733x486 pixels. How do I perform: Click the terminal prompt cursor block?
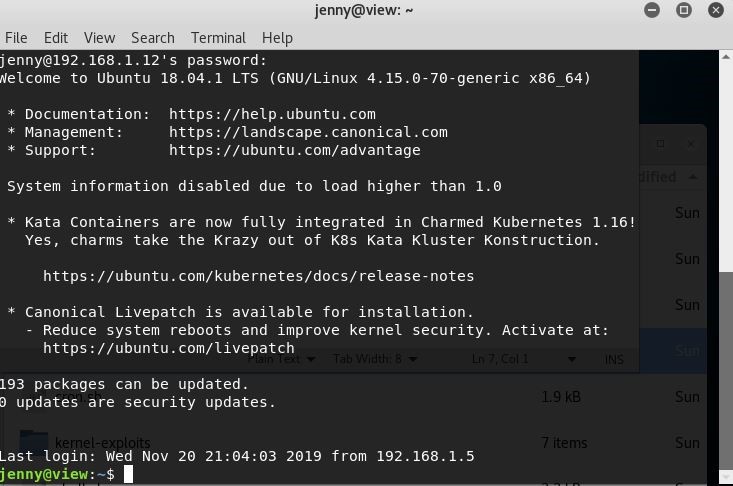point(128,474)
